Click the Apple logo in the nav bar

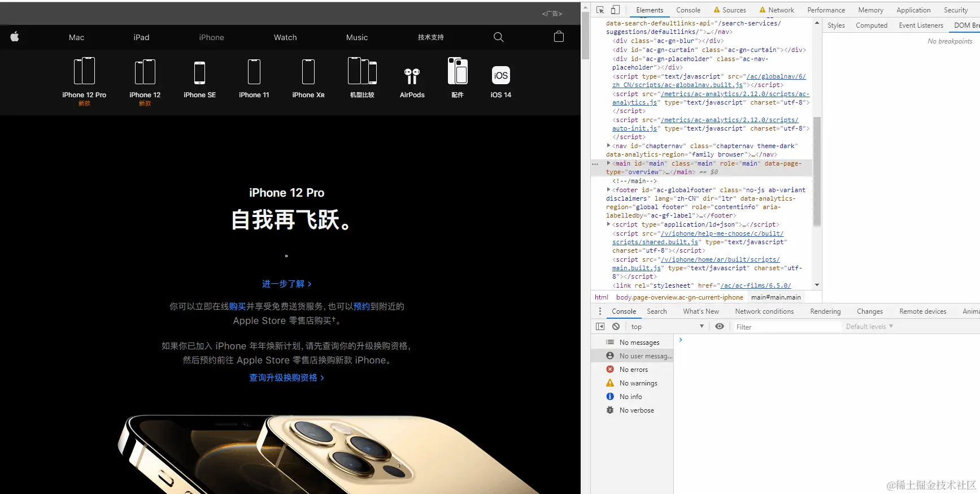(15, 37)
